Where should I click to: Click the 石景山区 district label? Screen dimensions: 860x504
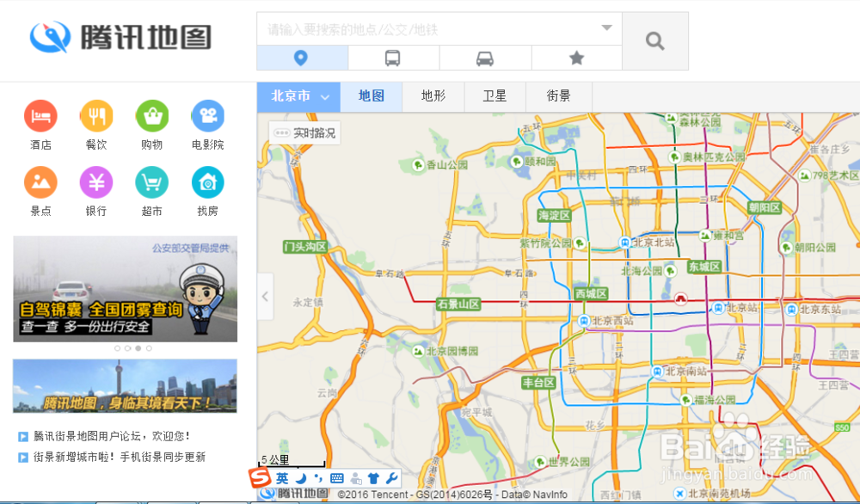click(x=458, y=304)
